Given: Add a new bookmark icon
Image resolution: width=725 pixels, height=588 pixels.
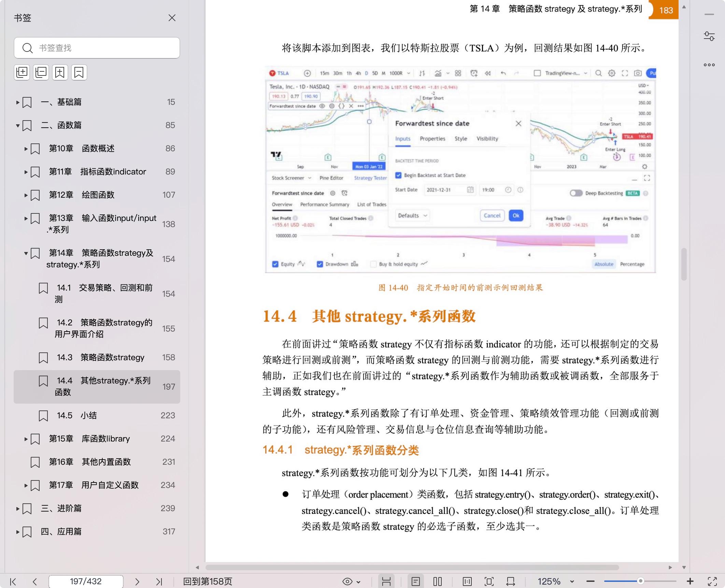Looking at the screenshot, I should click(x=60, y=72).
